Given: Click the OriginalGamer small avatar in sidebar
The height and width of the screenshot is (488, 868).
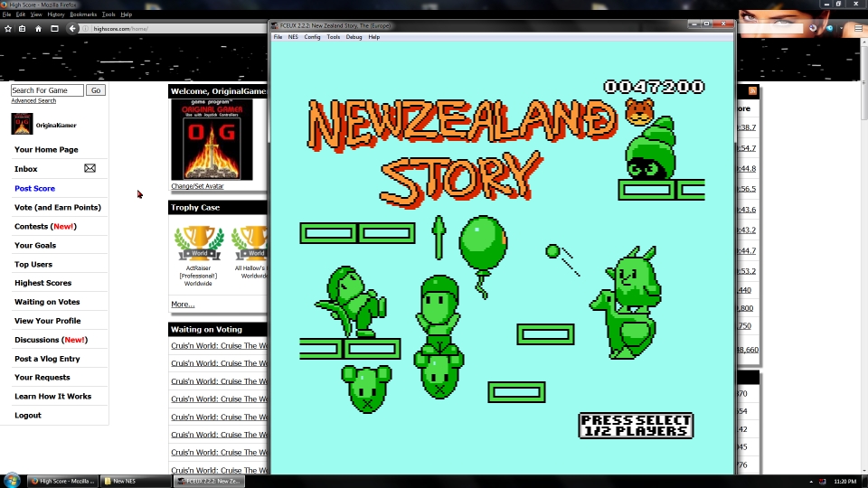Looking at the screenshot, I should point(22,124).
